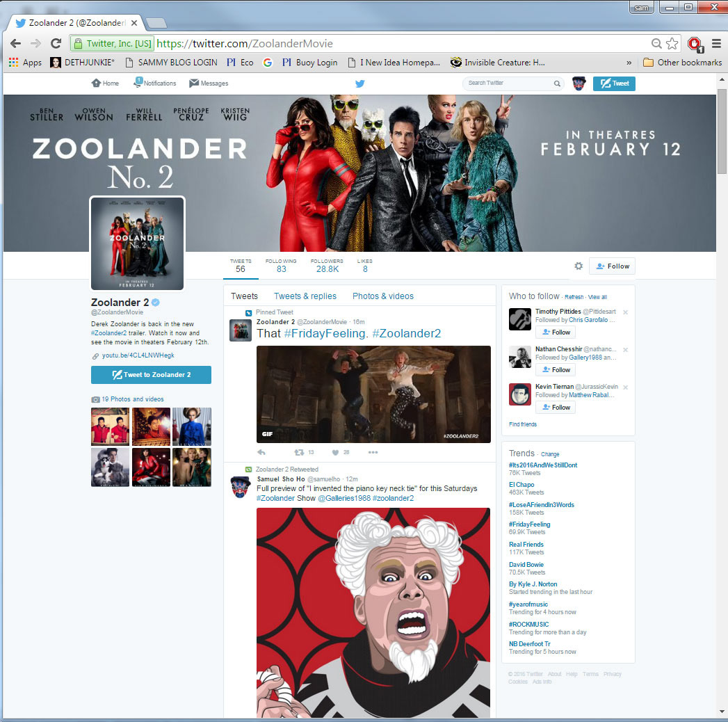Click the browser forward arrow
728x722 pixels.
35,44
